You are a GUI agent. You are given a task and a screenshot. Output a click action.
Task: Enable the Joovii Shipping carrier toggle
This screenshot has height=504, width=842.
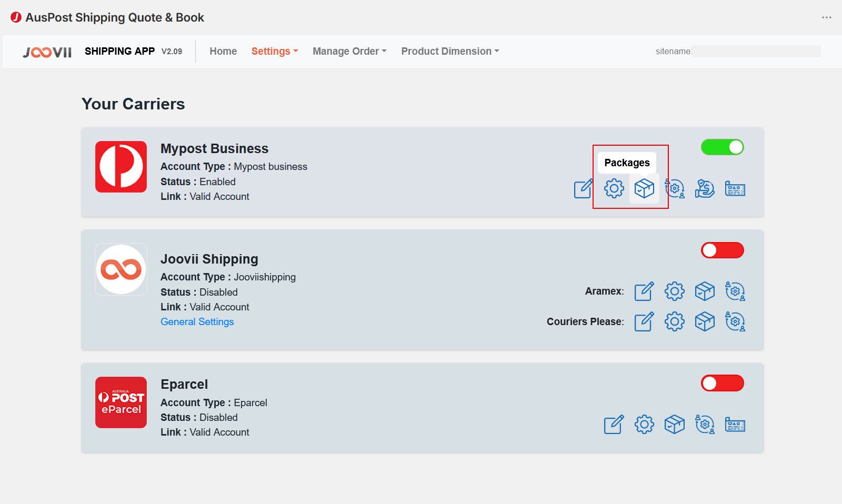[x=722, y=250]
